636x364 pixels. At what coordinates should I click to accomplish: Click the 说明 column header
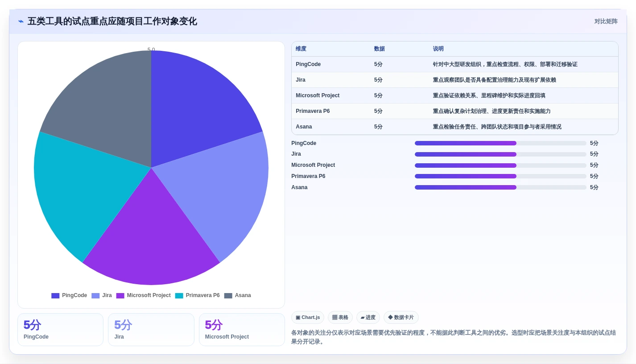438,49
